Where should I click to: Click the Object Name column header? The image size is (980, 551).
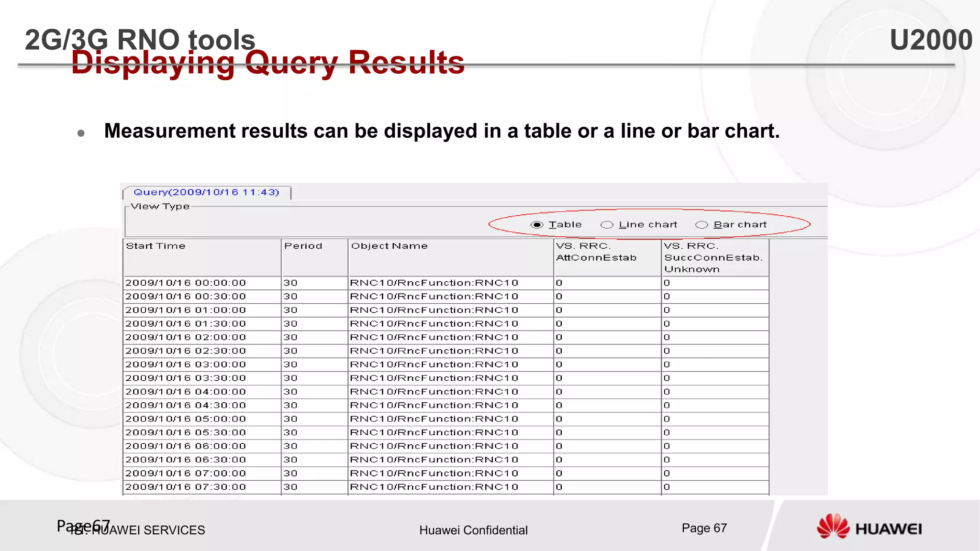point(450,257)
